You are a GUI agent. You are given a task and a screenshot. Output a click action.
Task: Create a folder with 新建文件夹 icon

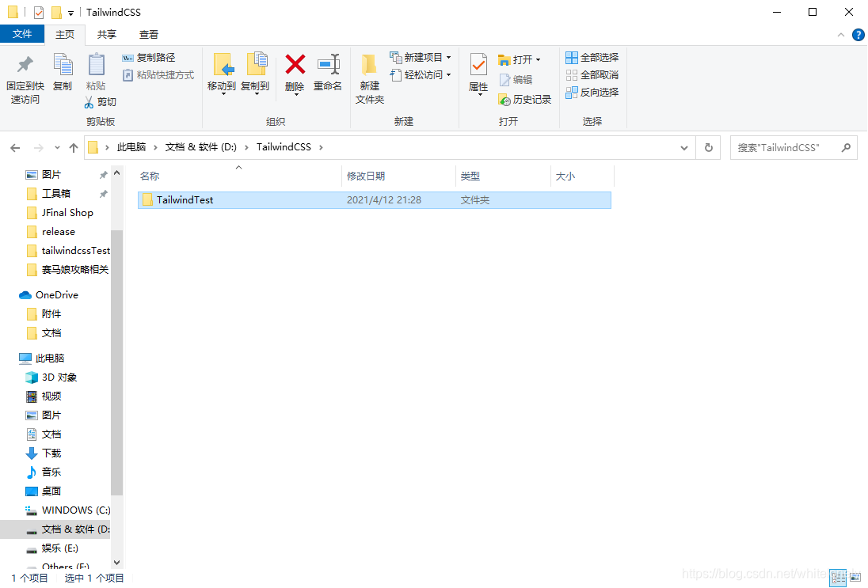368,77
